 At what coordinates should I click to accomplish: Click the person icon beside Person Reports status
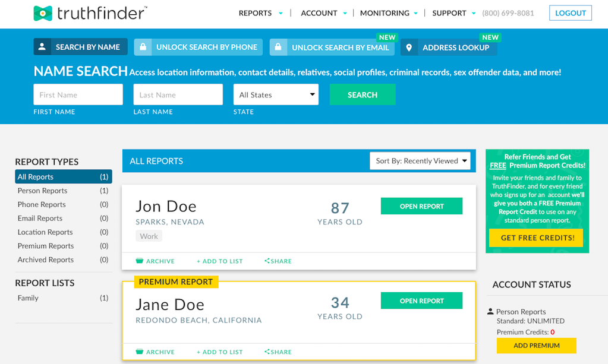click(x=490, y=311)
